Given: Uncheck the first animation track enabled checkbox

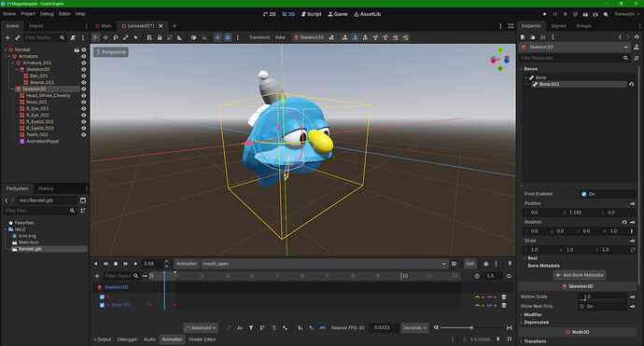Looking at the screenshot, I should [102, 297].
